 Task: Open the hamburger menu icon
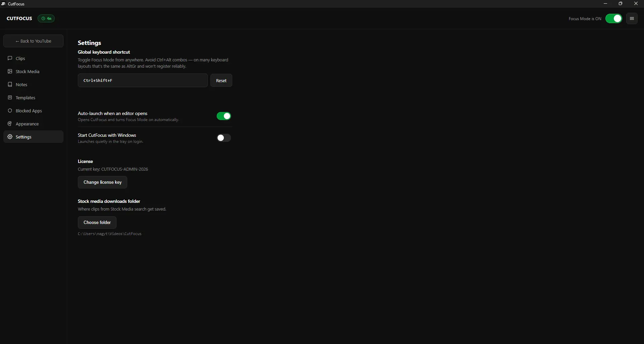point(632,18)
